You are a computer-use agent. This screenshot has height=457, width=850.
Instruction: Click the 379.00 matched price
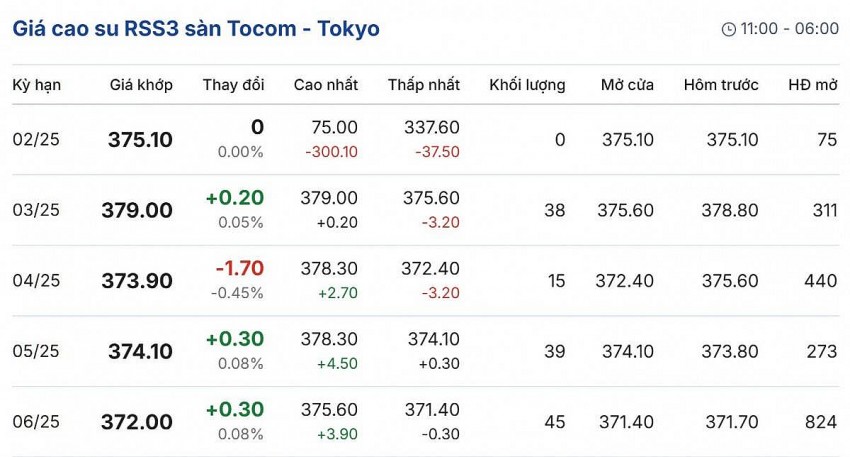(137, 210)
